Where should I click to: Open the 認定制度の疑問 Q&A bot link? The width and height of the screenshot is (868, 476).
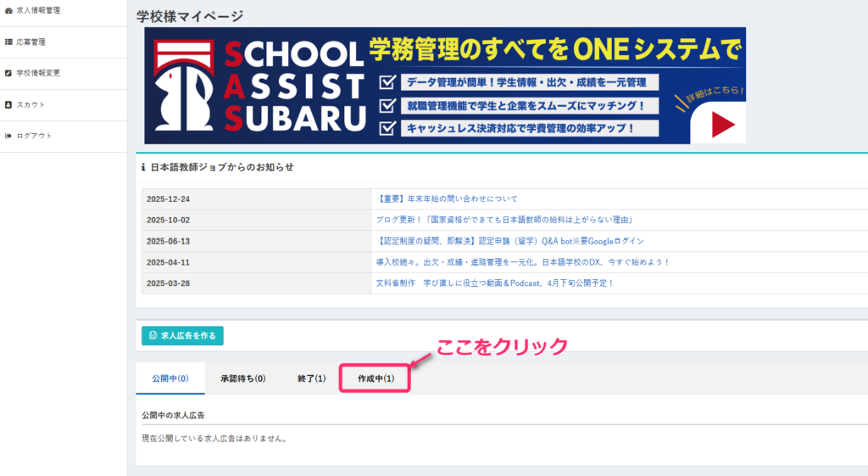(509, 241)
